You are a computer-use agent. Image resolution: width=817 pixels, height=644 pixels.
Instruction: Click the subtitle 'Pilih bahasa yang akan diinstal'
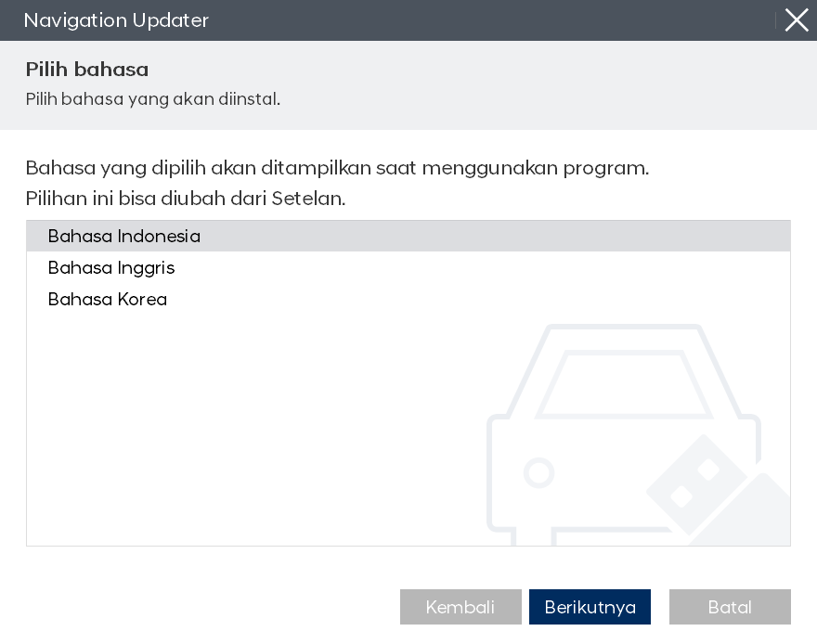tap(153, 99)
